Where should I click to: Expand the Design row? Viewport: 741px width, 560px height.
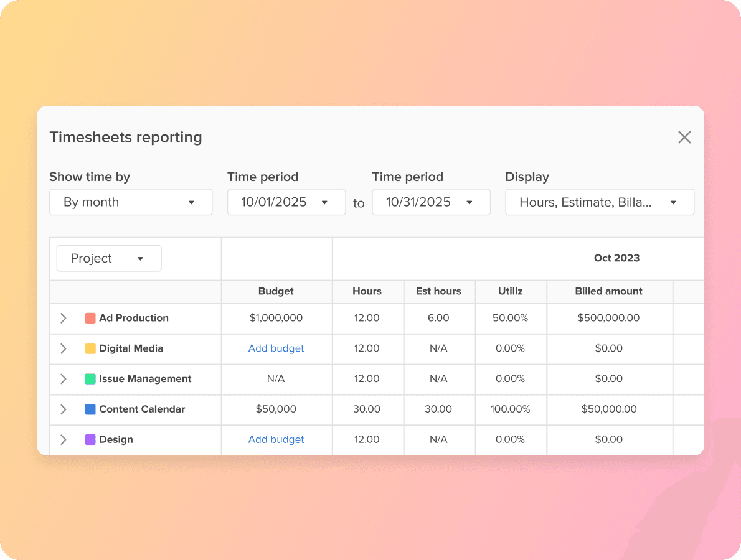point(64,439)
